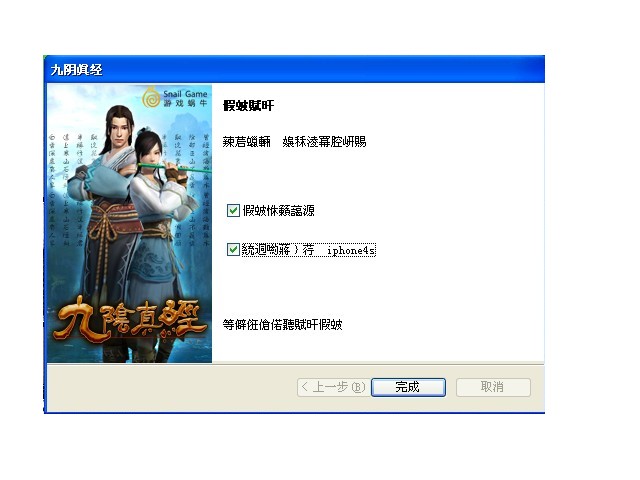This screenshot has height=480, width=640.
Task: Uncheck the iphone4s checkbox
Action: (x=233, y=249)
